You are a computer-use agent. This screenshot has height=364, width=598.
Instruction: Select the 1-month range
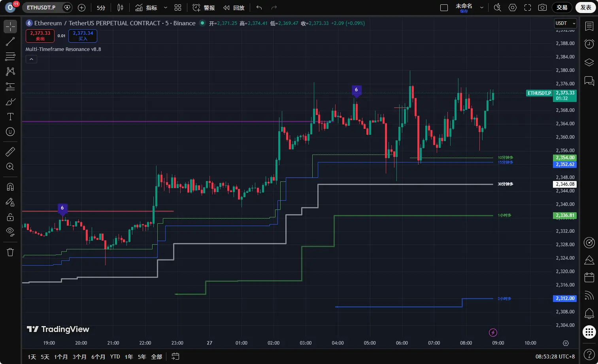61,356
